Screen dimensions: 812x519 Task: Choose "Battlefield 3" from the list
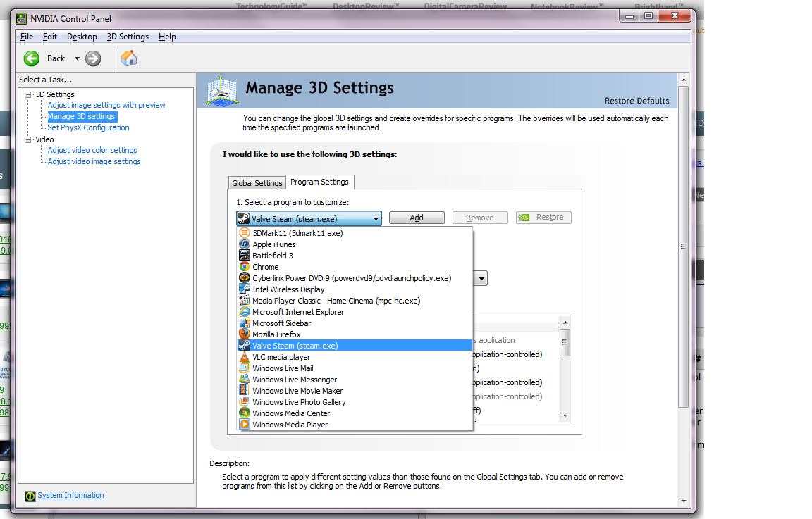355,256
